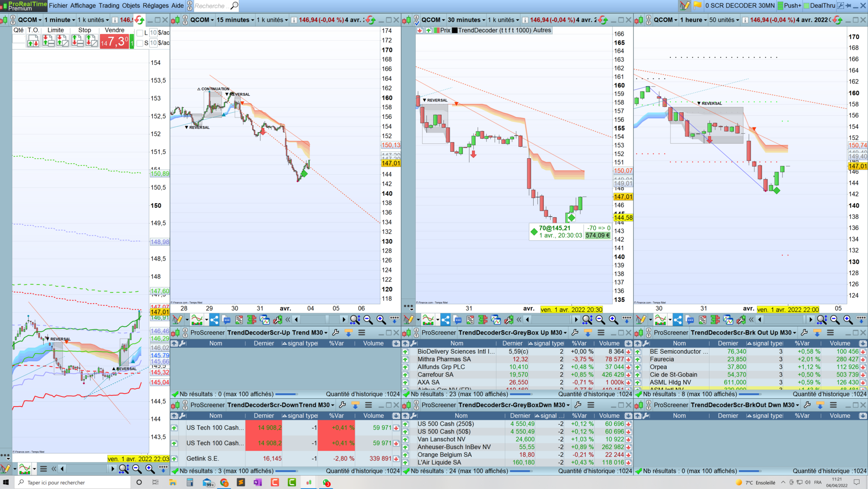
Task: Open hamburger menu of TrendDecoderScr-GreyBoxDwn screener
Action: click(x=591, y=405)
